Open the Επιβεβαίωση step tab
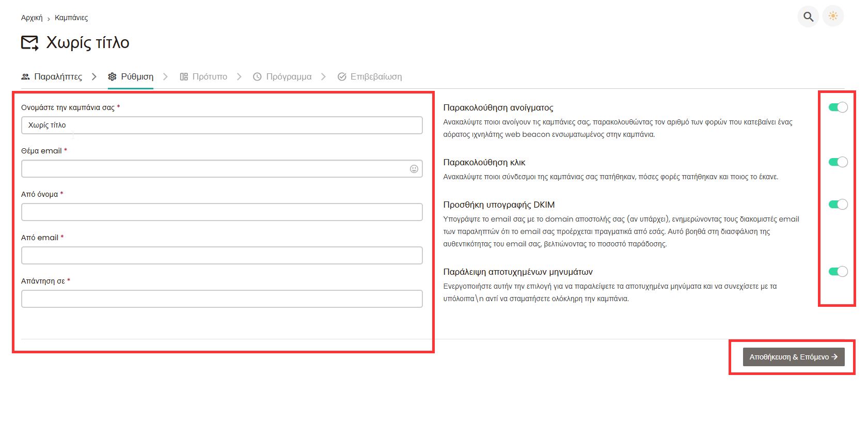This screenshot has width=868, height=422. coord(370,76)
